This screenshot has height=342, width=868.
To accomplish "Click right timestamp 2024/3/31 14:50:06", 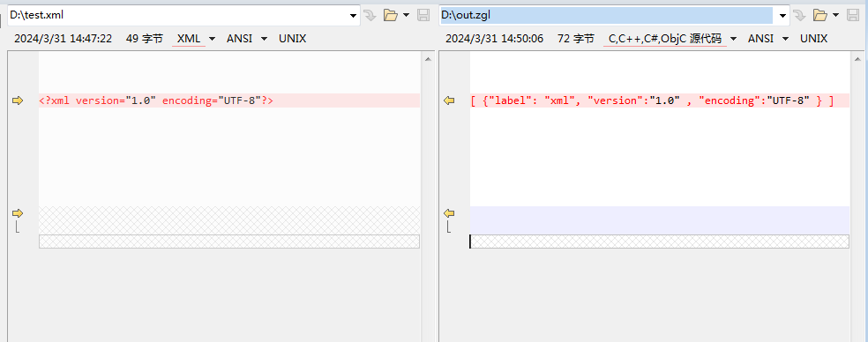I will (x=494, y=39).
